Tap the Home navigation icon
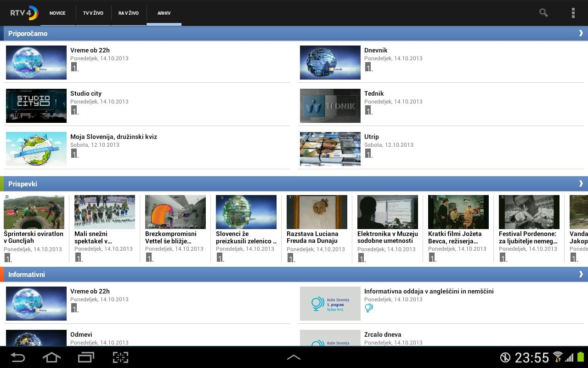 (51, 357)
